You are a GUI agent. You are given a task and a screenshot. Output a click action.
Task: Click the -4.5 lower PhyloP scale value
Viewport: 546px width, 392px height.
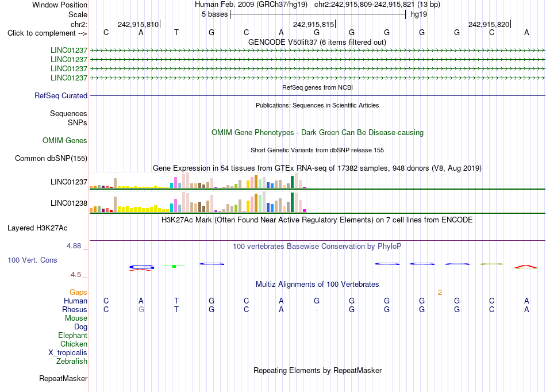click(x=75, y=275)
